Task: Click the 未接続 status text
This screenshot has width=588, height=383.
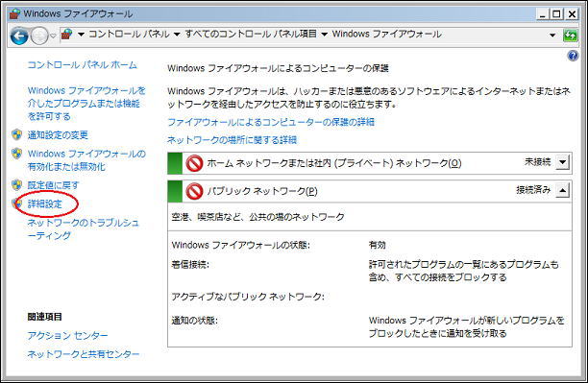Action: pyautogui.click(x=537, y=162)
